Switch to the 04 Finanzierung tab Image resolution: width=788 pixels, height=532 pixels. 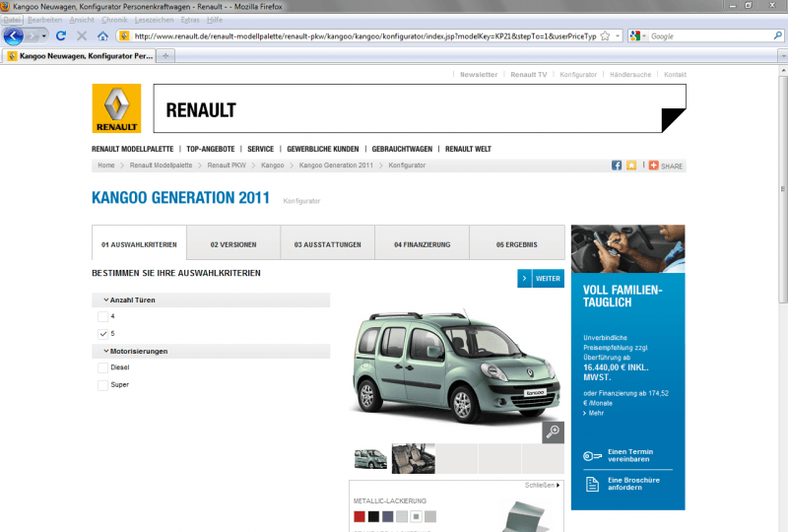point(423,244)
